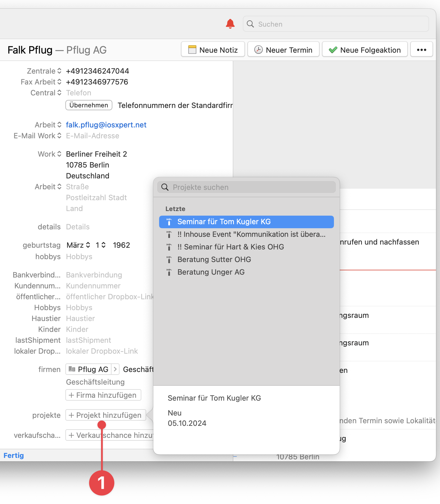The height and width of the screenshot is (504, 440).
Task: Select the Inhouse Event Kommunikation project
Action: [x=247, y=234]
